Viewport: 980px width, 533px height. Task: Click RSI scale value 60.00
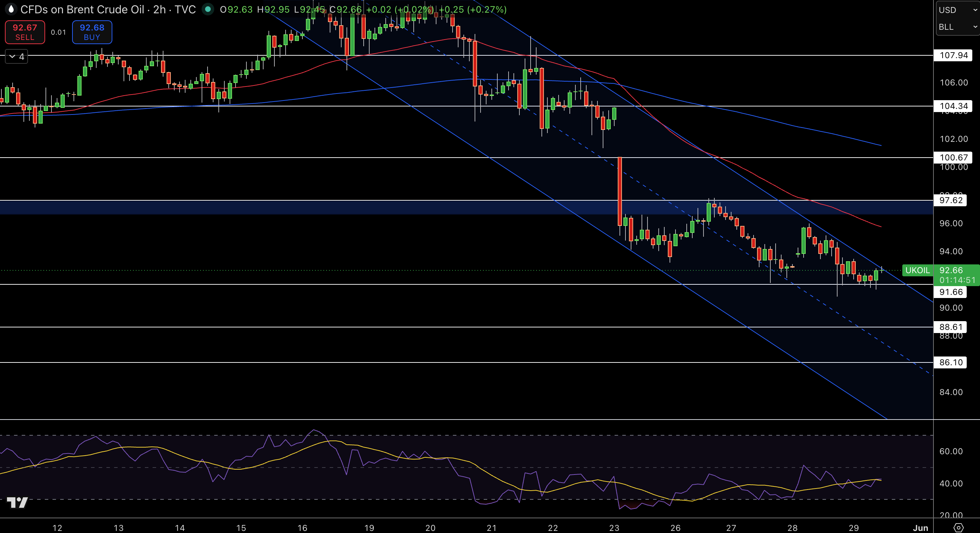click(x=951, y=451)
